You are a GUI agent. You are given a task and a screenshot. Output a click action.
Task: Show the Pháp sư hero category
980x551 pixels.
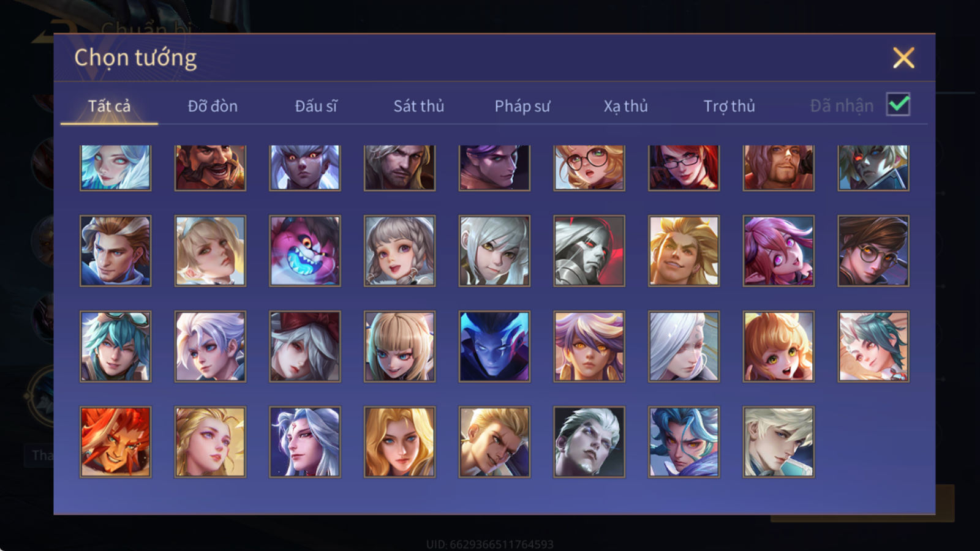tap(522, 107)
